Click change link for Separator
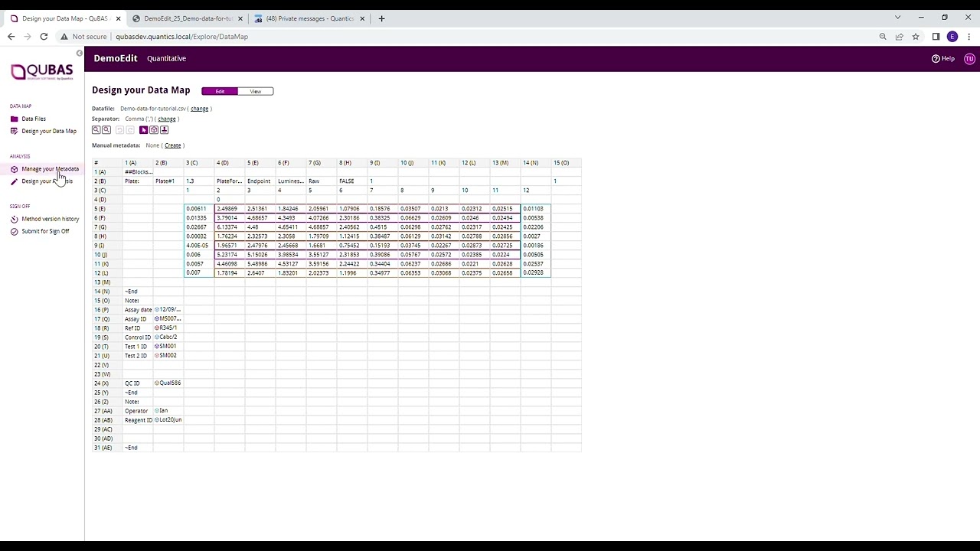The height and width of the screenshot is (551, 980). click(167, 119)
